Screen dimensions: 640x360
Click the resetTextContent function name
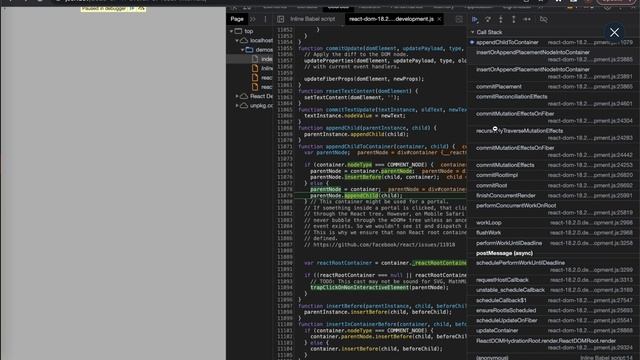click(349, 91)
